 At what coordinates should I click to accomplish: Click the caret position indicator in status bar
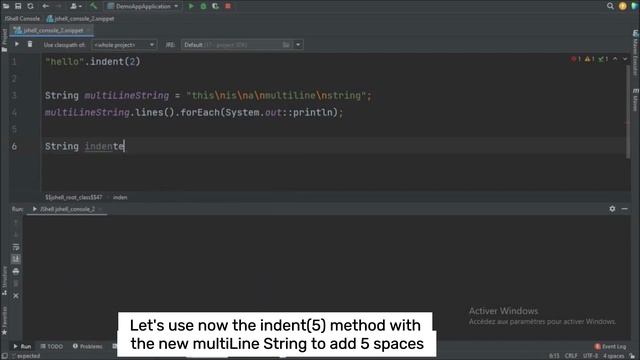(x=554, y=356)
